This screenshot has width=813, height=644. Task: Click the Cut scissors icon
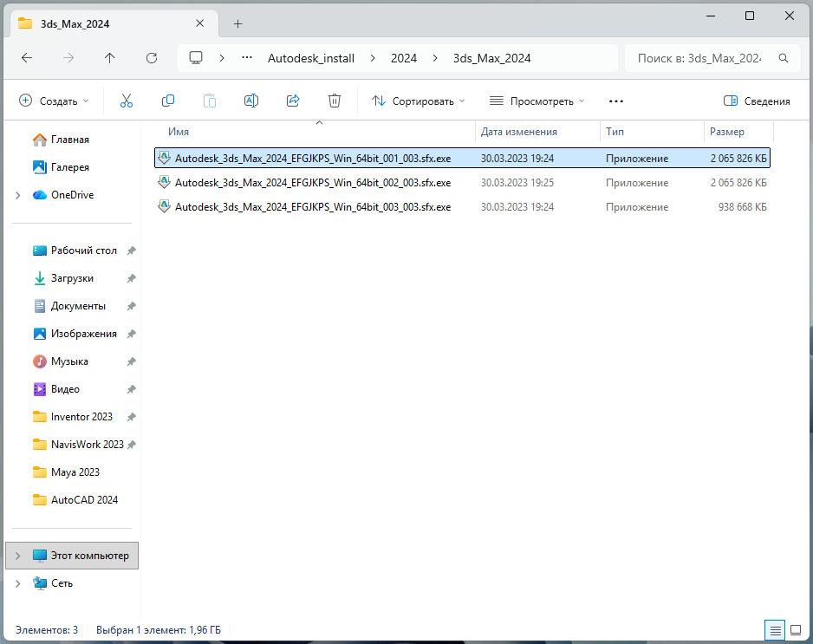[x=127, y=101]
